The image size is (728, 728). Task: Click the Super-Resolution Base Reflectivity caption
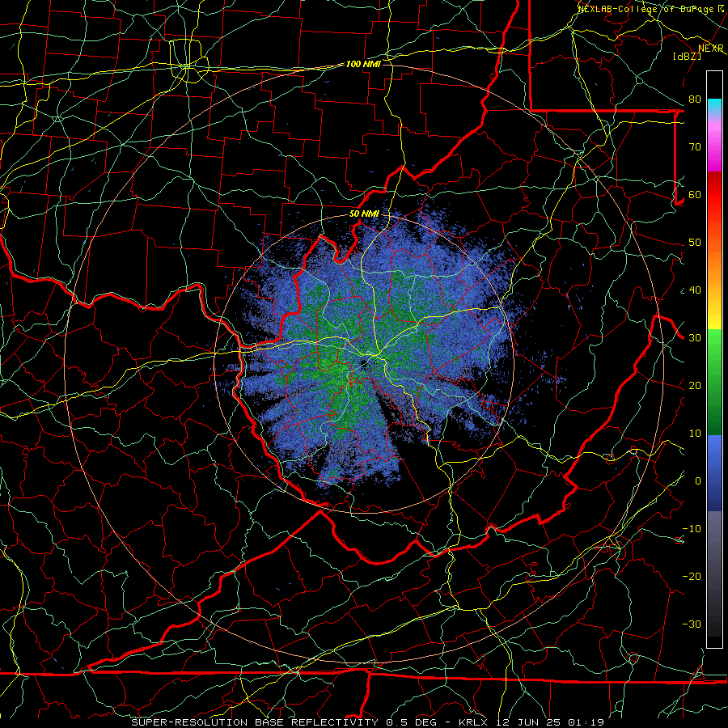(255, 722)
